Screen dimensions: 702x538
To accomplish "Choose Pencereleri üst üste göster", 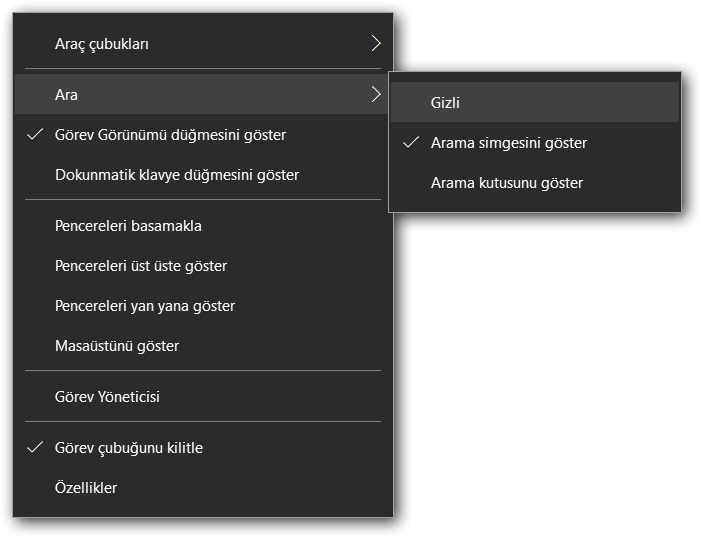I will (x=140, y=266).
